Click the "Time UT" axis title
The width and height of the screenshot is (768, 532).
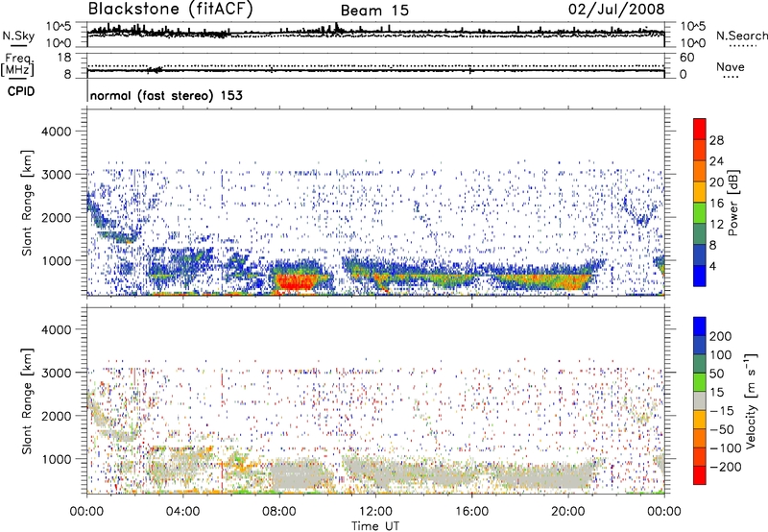tap(375, 525)
